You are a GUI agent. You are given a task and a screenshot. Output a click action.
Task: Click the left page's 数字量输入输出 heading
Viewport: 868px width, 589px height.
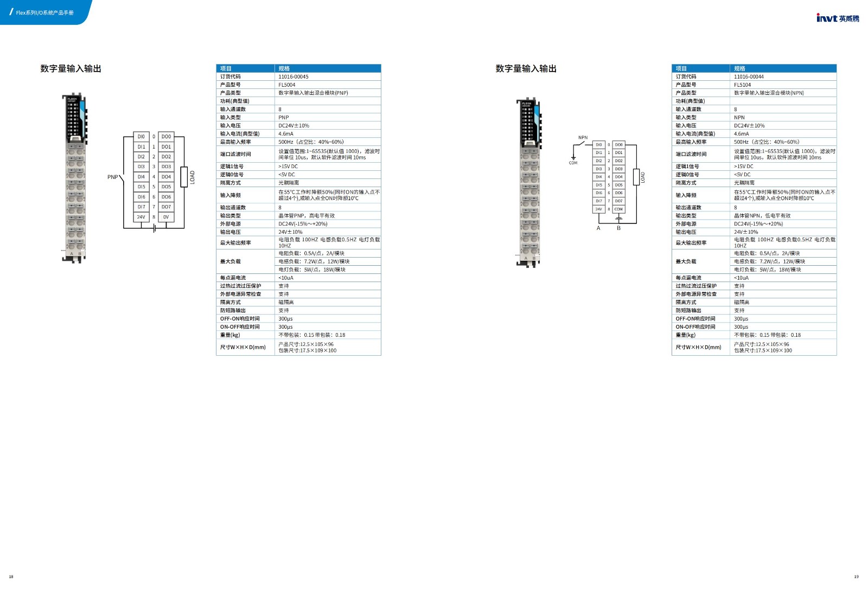click(71, 68)
